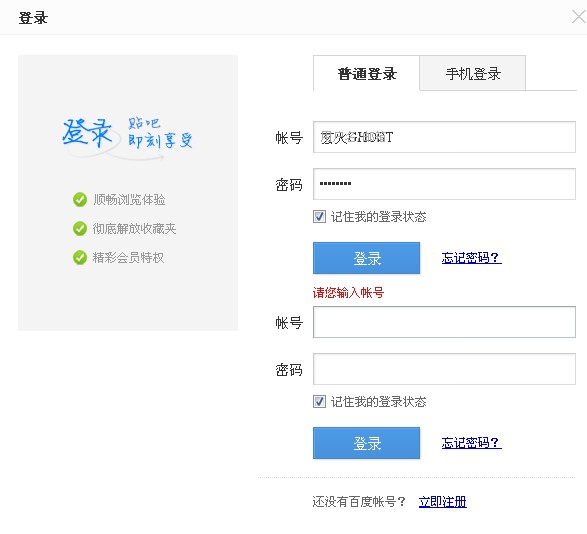Toggle the lower 记住我的登录状态 checkbox
The height and width of the screenshot is (534, 587).
[319, 401]
